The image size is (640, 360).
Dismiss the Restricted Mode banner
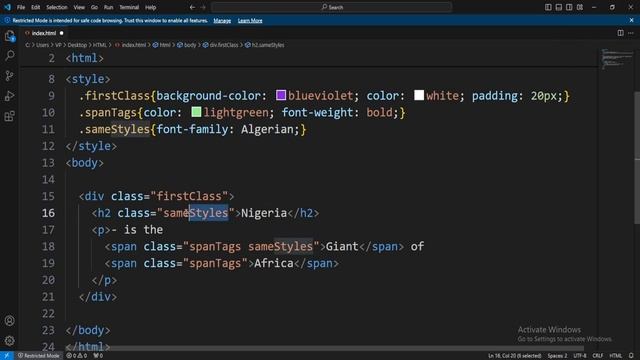point(631,20)
